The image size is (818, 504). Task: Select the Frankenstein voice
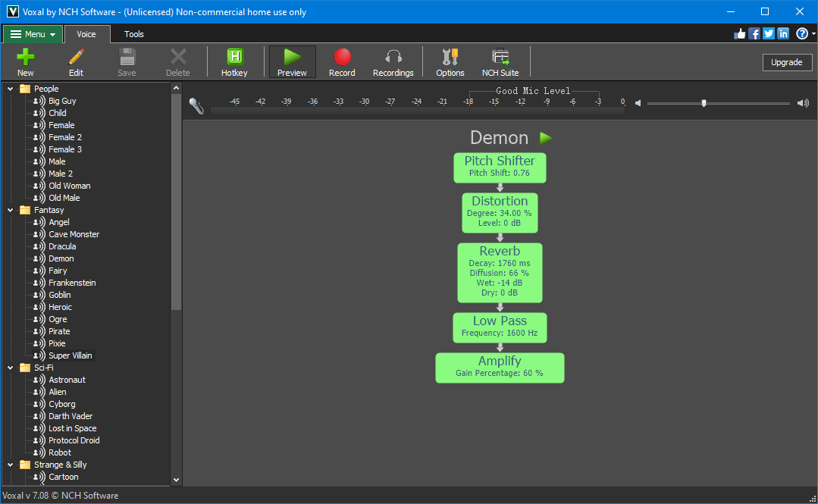click(72, 283)
